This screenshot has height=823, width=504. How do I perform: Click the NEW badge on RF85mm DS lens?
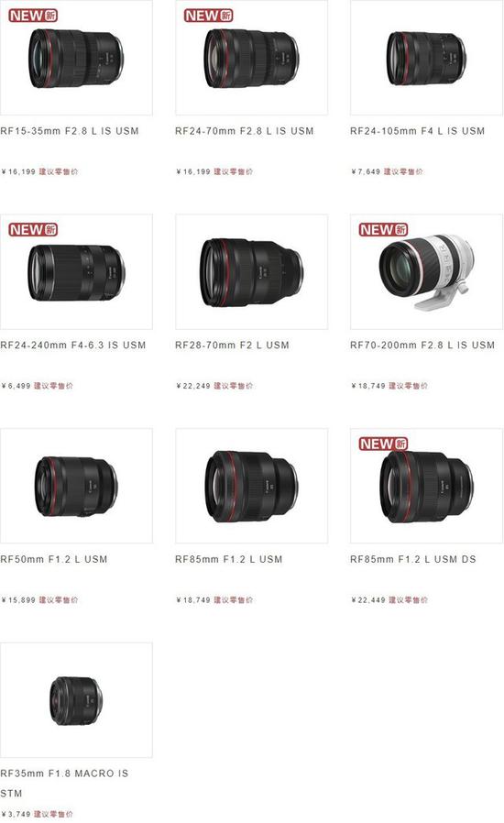coord(383,444)
